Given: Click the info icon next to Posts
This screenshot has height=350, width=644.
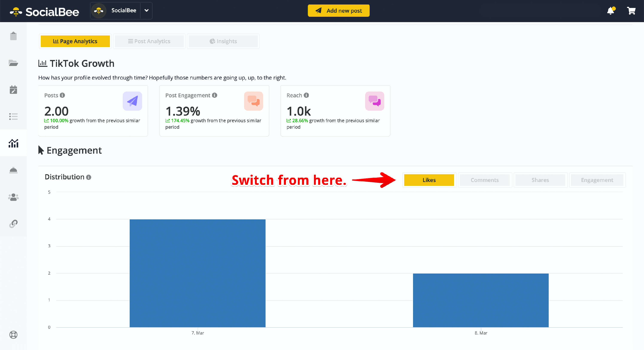Looking at the screenshot, I should 62,95.
